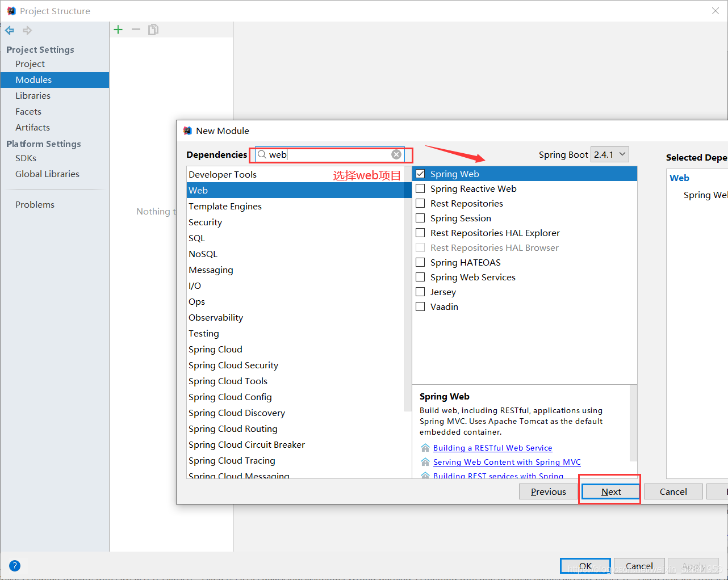
Task: Click into the dependencies search field
Action: tap(329, 154)
